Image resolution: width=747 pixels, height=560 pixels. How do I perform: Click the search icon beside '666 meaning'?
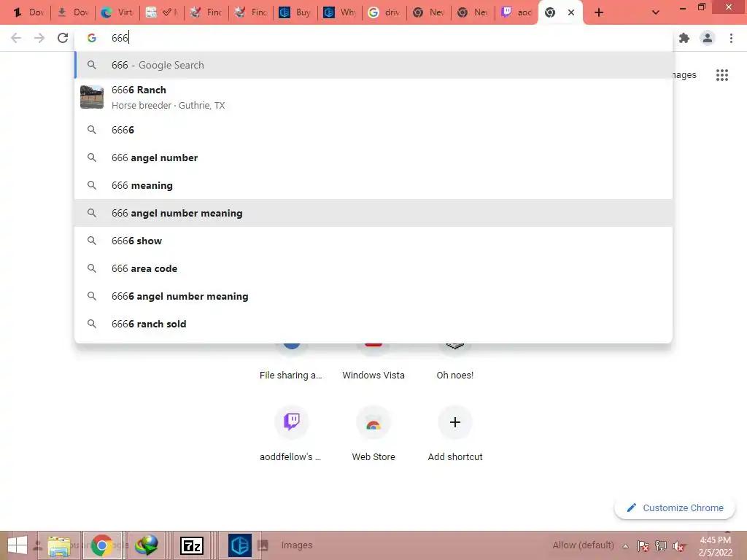[92, 185]
